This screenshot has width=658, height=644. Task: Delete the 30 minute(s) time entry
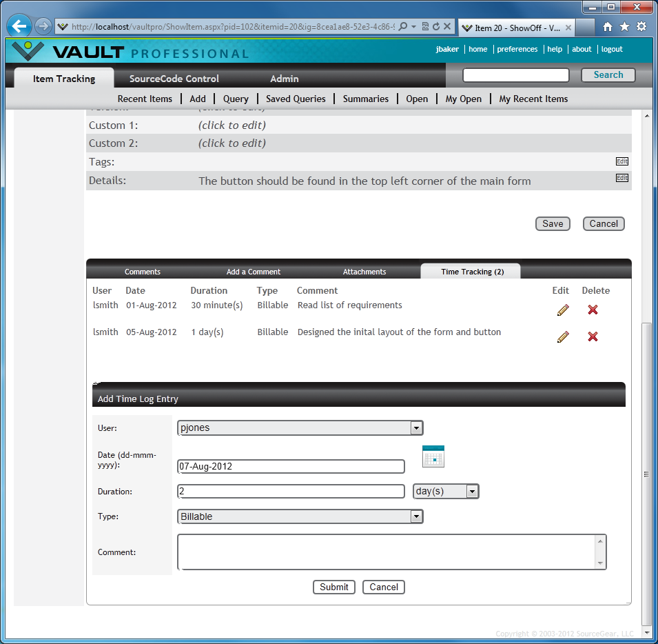tap(593, 310)
